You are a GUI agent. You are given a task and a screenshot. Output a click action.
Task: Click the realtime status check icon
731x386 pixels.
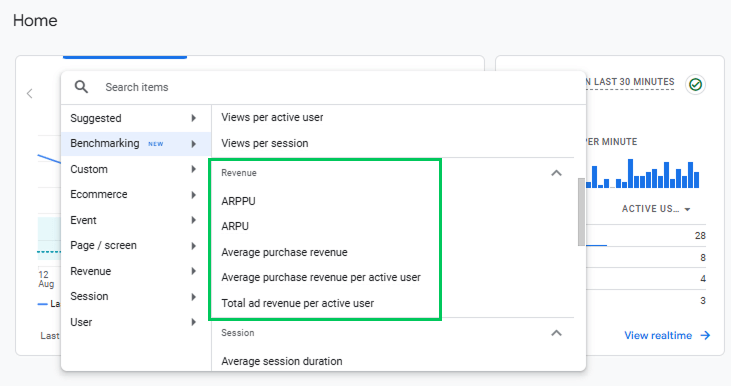tap(695, 85)
